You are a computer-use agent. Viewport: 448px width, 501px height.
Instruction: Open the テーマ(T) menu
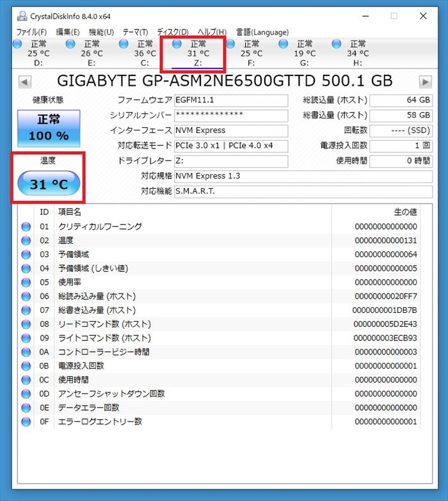click(136, 32)
